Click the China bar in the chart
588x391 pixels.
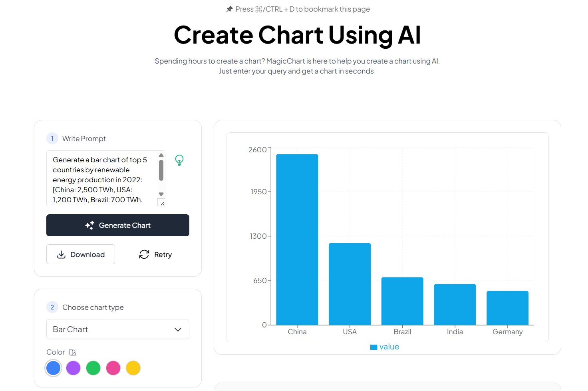(x=297, y=239)
